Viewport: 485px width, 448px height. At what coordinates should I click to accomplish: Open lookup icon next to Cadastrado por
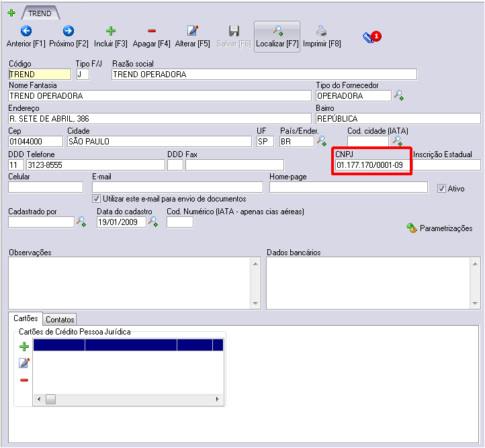pos(81,222)
